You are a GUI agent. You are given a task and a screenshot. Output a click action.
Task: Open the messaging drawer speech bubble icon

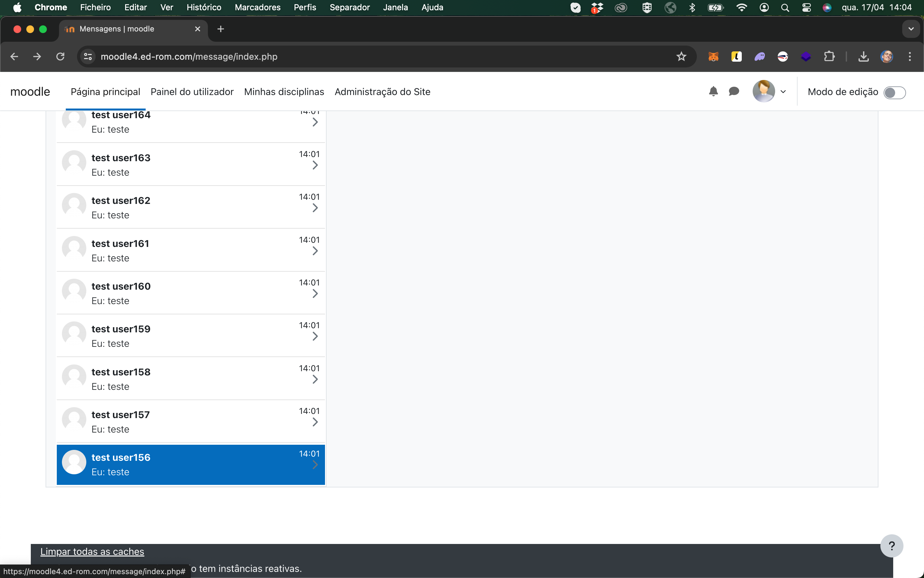[x=733, y=92]
